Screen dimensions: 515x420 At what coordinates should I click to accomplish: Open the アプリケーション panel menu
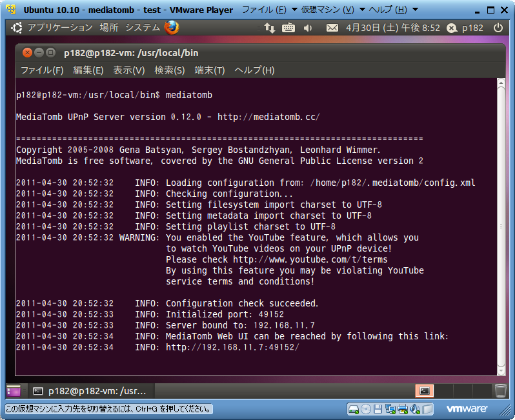60,28
